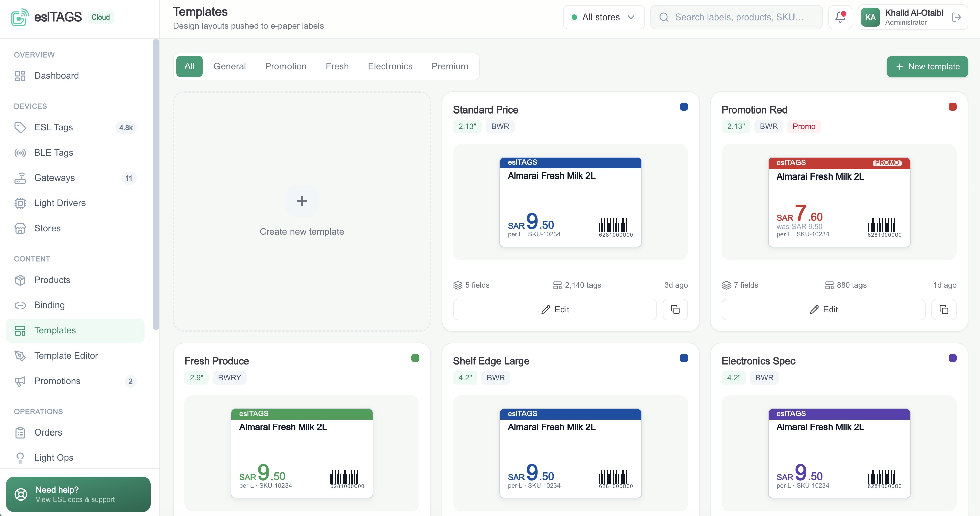This screenshot has height=516, width=980.
Task: Edit the Promotion Red template
Action: click(x=823, y=310)
